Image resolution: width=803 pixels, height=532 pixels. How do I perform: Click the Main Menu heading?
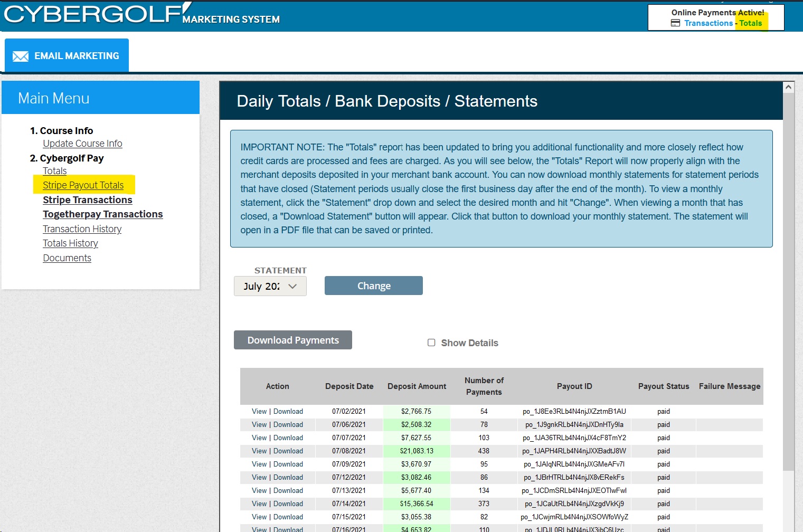[x=54, y=98]
